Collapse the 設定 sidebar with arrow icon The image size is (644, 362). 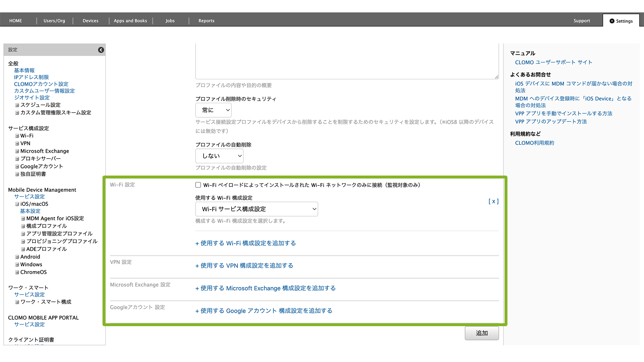(101, 50)
